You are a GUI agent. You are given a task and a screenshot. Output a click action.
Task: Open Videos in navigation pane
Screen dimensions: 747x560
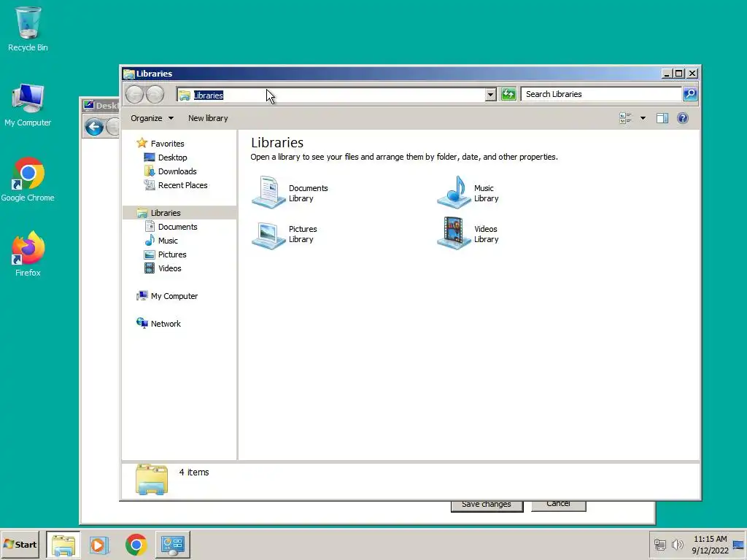[169, 268]
